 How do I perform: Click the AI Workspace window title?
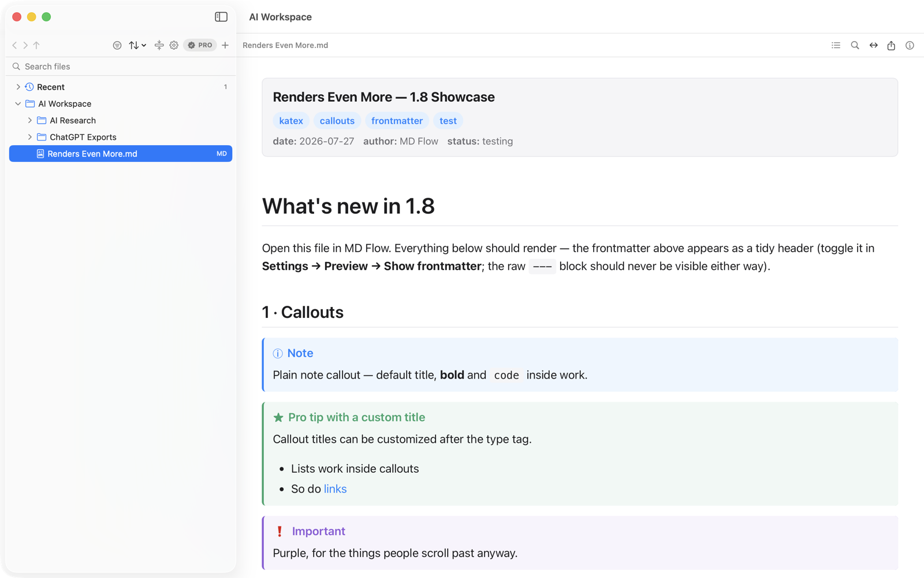(x=280, y=17)
